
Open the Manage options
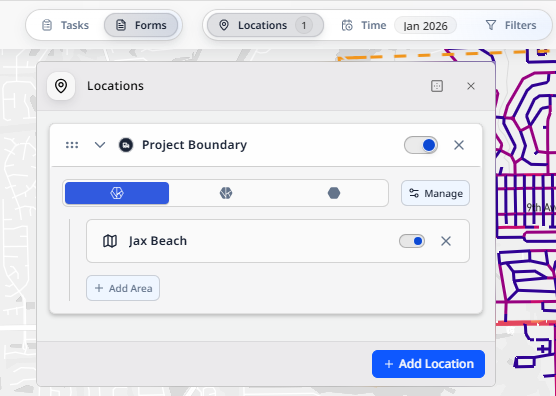435,193
